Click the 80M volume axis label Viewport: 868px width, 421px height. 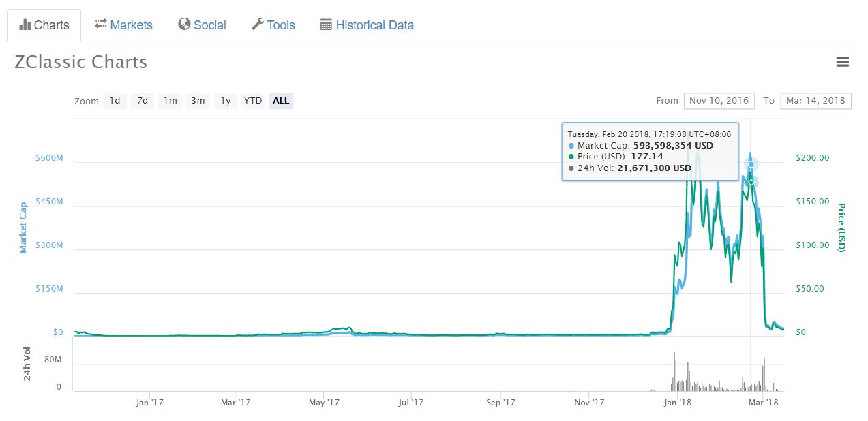click(x=53, y=360)
